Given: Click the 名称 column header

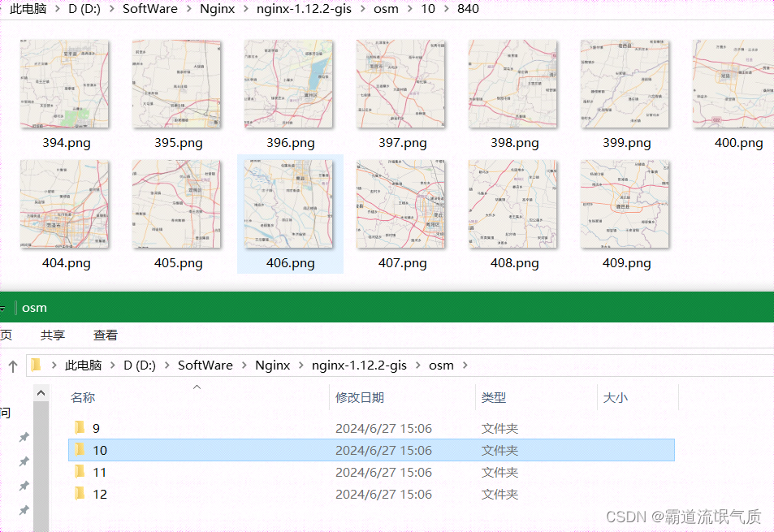Looking at the screenshot, I should tap(82, 397).
